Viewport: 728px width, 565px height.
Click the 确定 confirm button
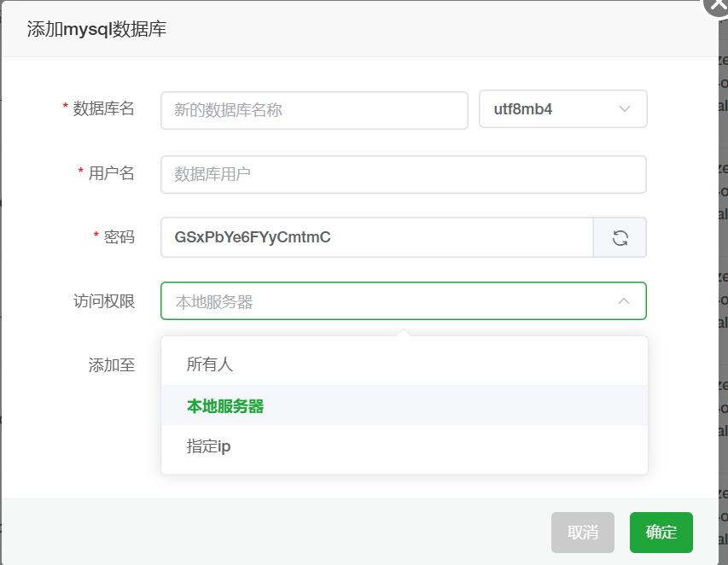click(x=661, y=533)
